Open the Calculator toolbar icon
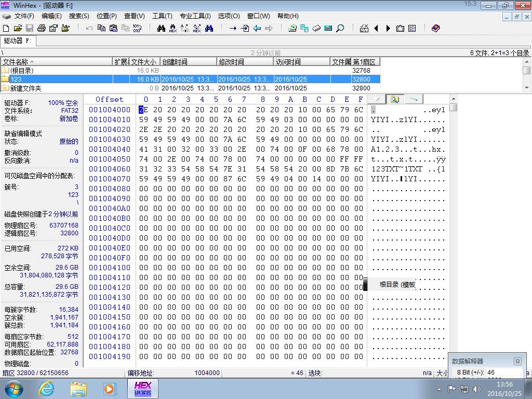 328,28
